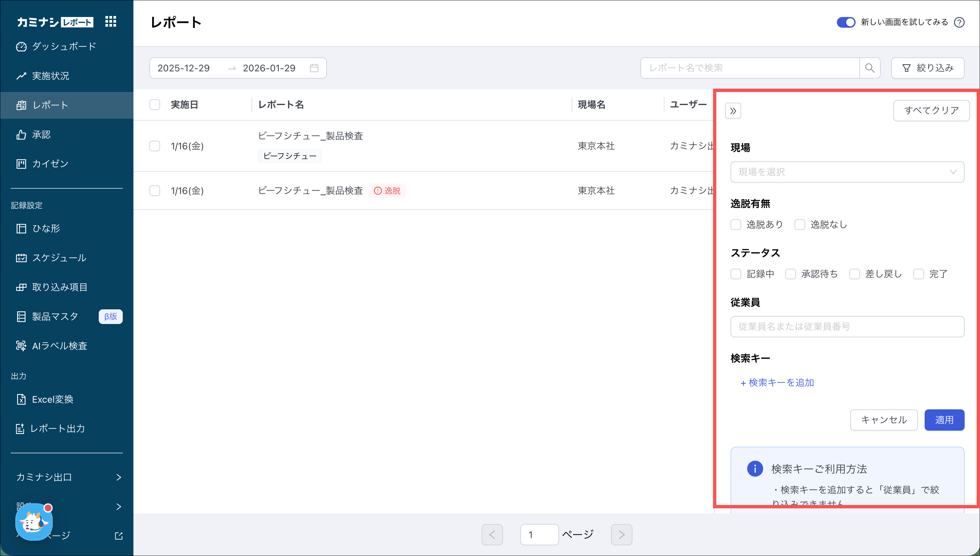The height and width of the screenshot is (556, 980).
Task: Open the help question mark icon
Action: [x=959, y=22]
